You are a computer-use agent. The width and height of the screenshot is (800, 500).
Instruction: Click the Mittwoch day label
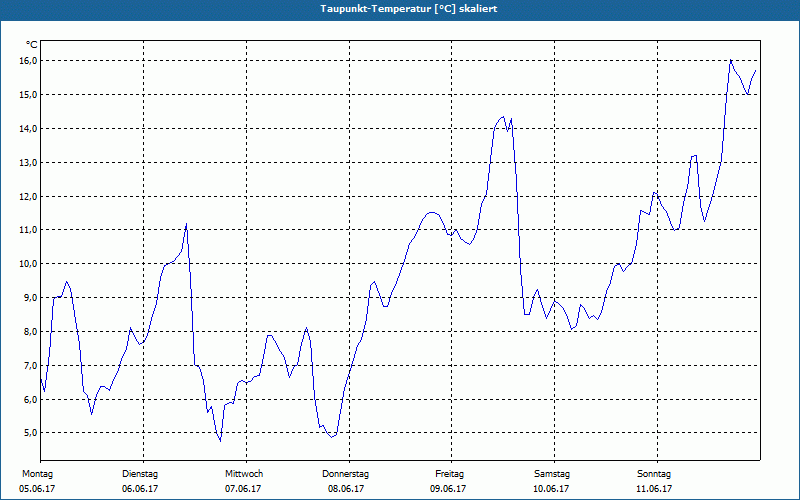(x=244, y=474)
